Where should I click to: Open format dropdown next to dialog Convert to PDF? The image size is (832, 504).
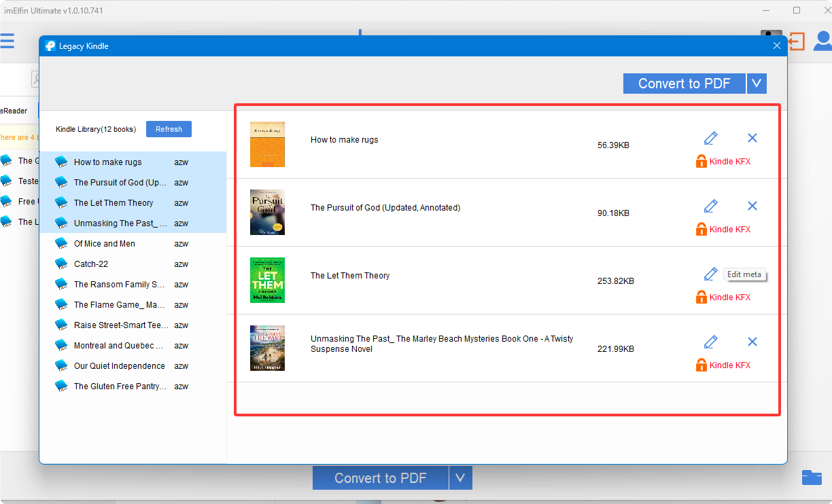coord(757,84)
